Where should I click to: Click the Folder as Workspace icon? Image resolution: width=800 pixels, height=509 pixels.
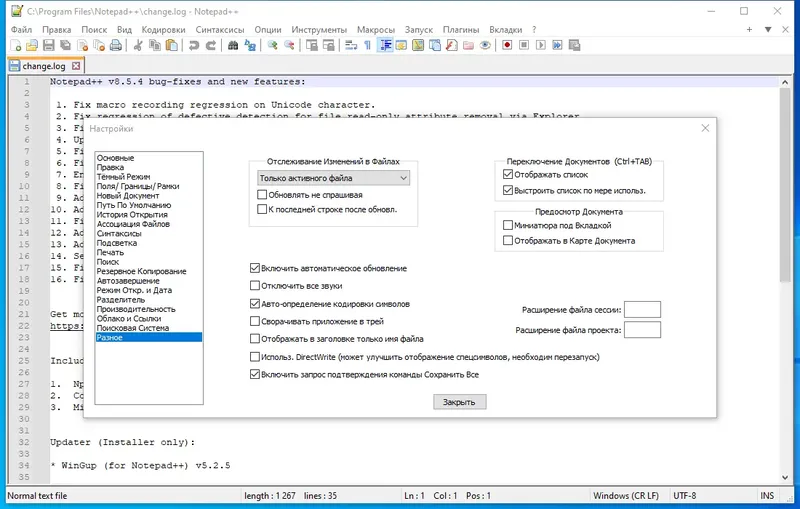(468, 45)
